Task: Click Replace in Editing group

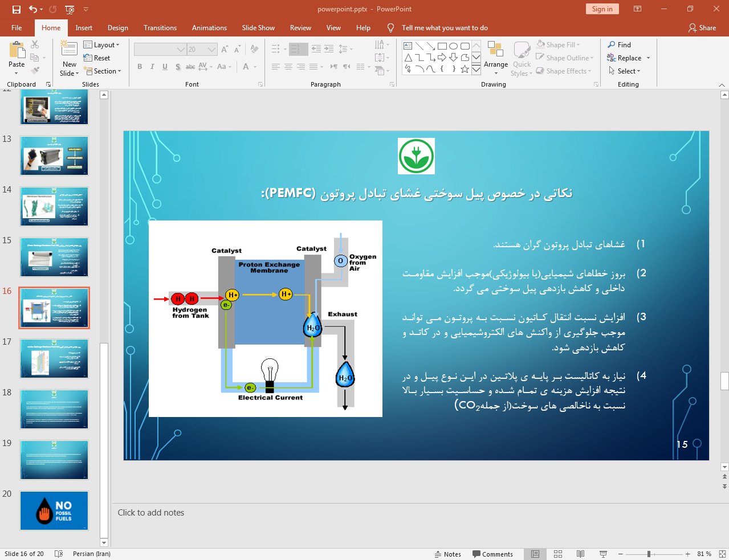Action: click(625, 58)
